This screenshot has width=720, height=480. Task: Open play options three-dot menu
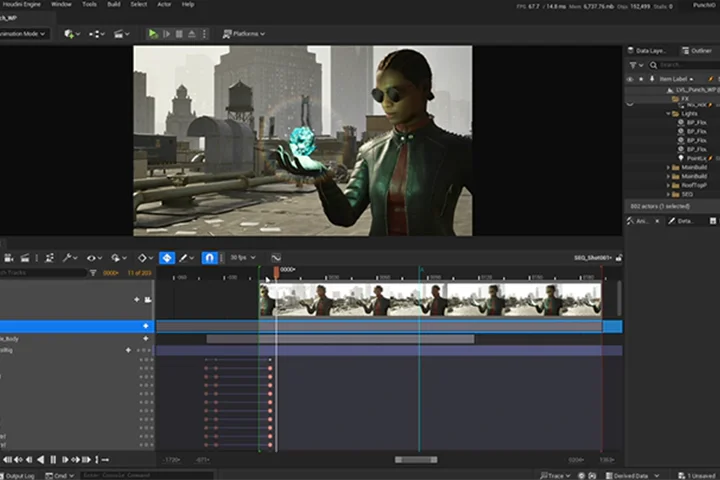(204, 34)
